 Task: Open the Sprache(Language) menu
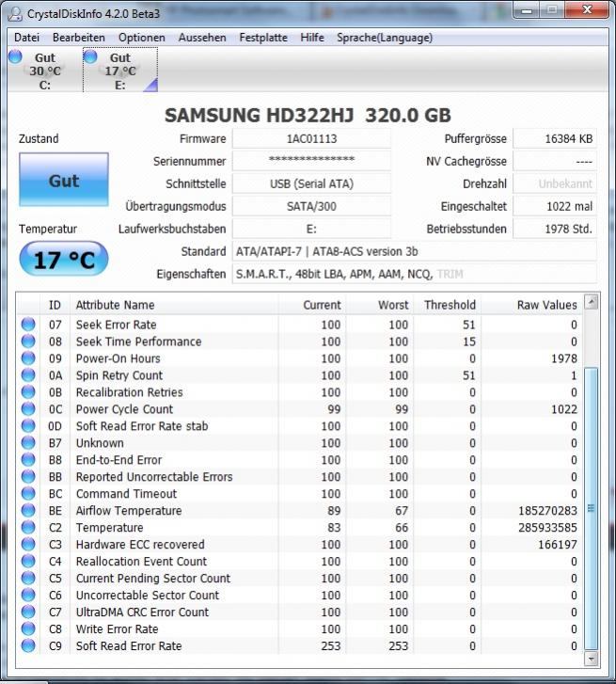pos(385,38)
